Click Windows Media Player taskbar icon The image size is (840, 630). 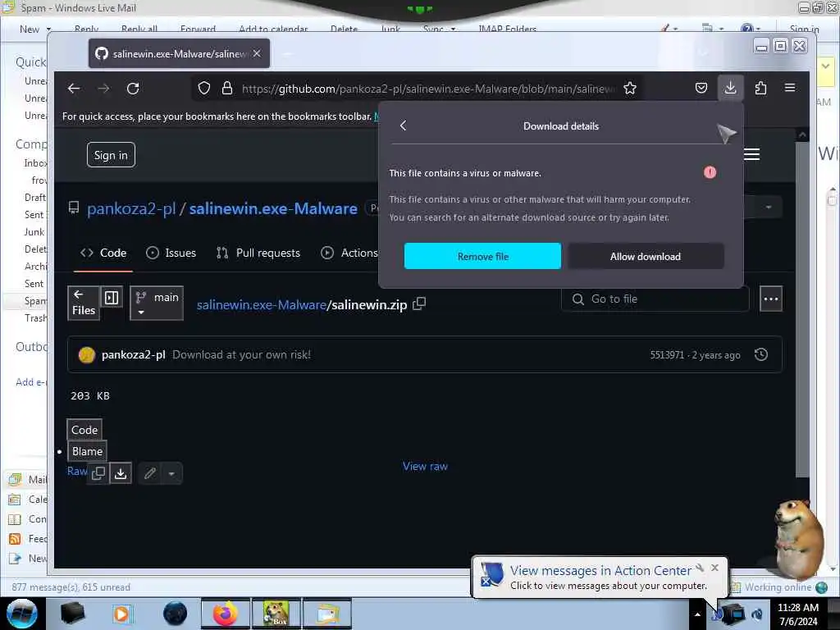[121, 614]
